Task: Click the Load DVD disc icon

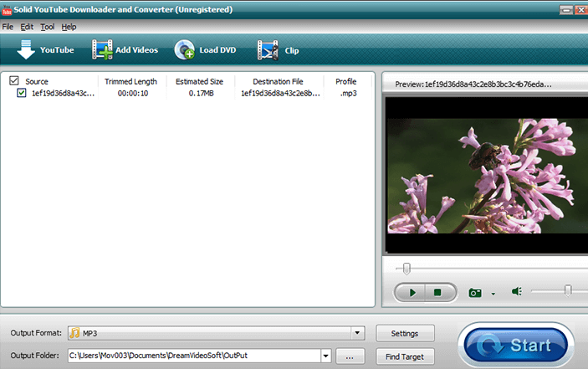Action: [x=184, y=49]
